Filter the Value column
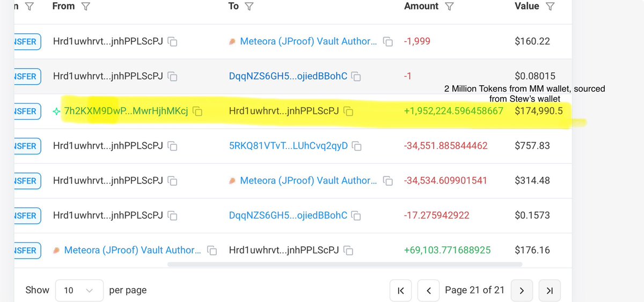Screen dimensions: 644x302 click(550, 6)
